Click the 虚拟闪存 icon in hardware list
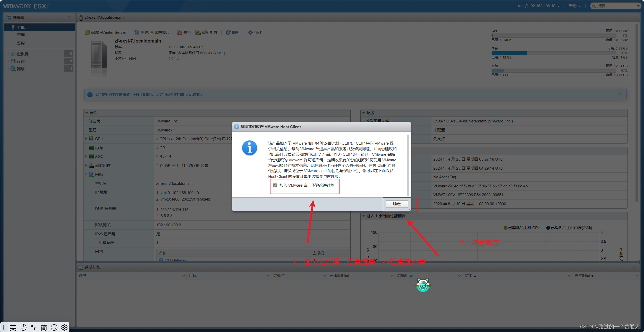Image resolution: width=644 pixels, height=332 pixels. (91, 165)
